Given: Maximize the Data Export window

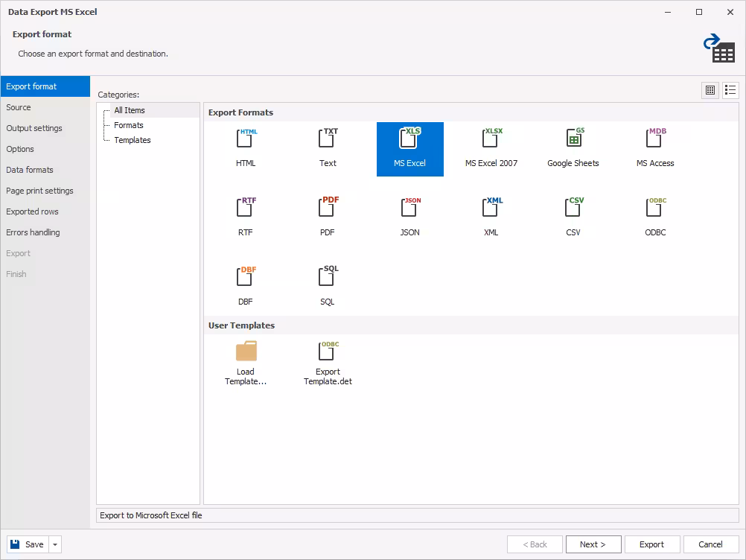Looking at the screenshot, I should pyautogui.click(x=699, y=12).
